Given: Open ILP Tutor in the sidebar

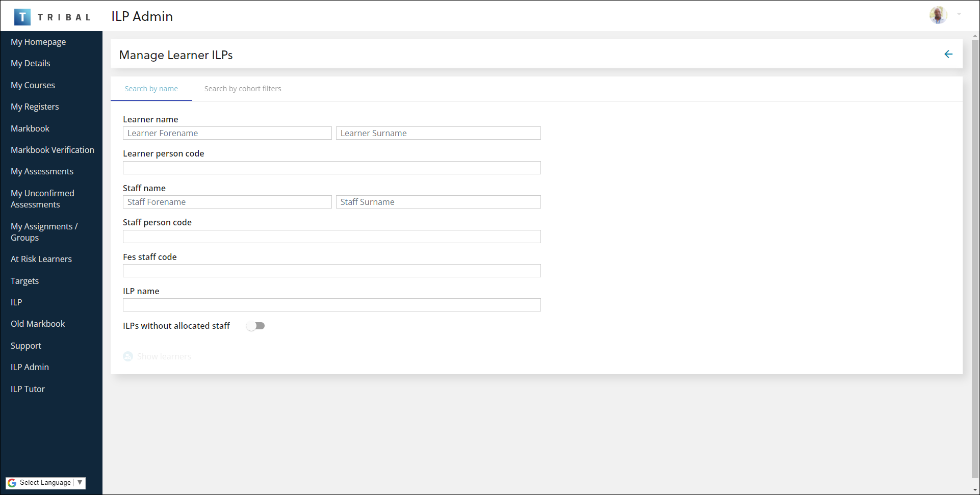Looking at the screenshot, I should coord(28,389).
